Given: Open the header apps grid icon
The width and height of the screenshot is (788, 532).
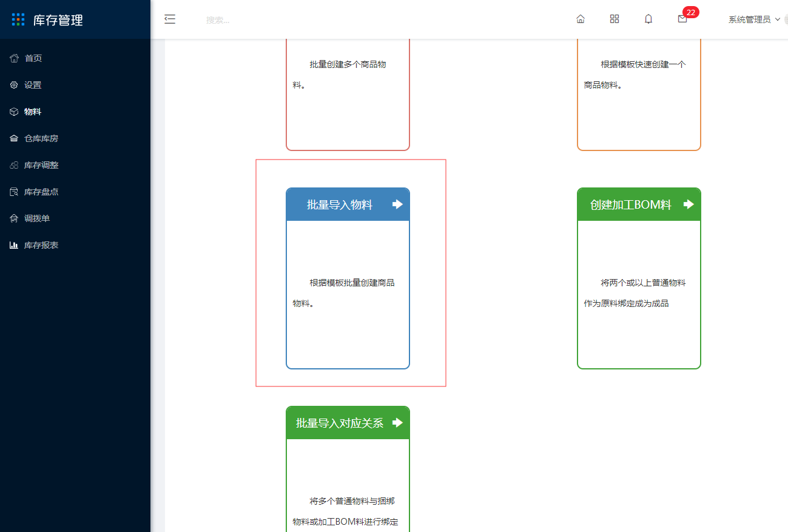Looking at the screenshot, I should click(615, 19).
